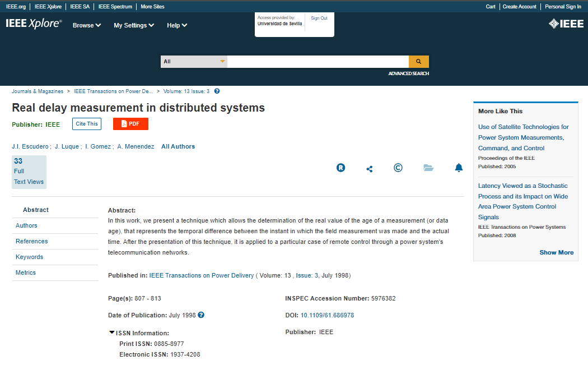Click the IEEE logo at top right
Image resolution: width=588 pixels, height=365 pixels.
pos(566,24)
